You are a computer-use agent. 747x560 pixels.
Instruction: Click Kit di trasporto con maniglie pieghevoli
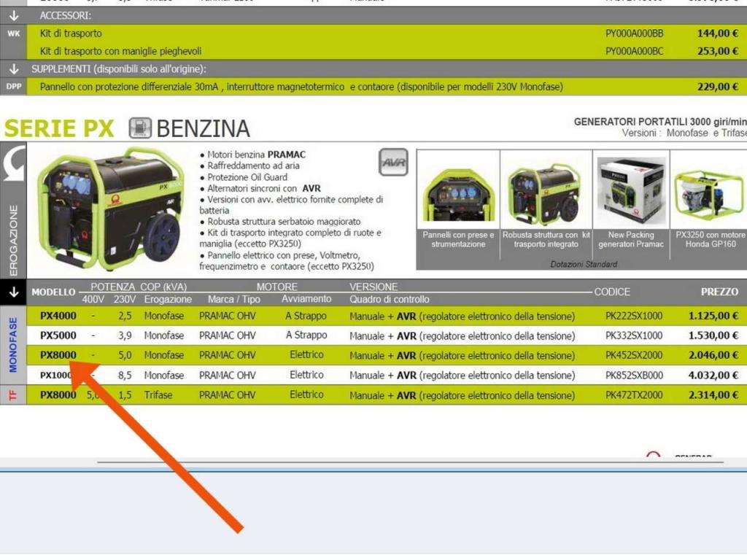[120, 51]
